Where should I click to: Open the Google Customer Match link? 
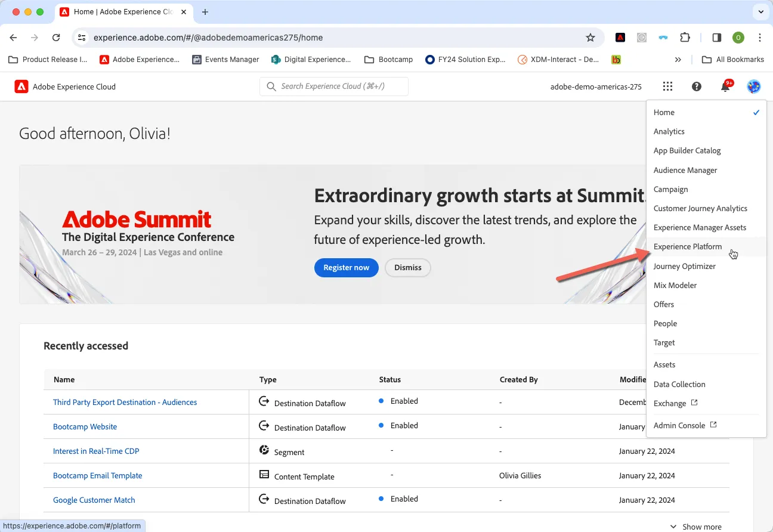click(94, 500)
